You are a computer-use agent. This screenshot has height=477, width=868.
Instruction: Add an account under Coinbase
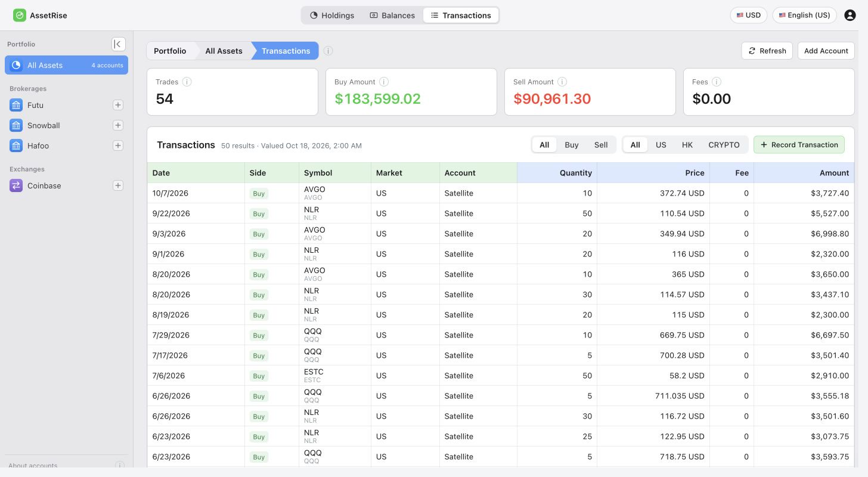[118, 185]
